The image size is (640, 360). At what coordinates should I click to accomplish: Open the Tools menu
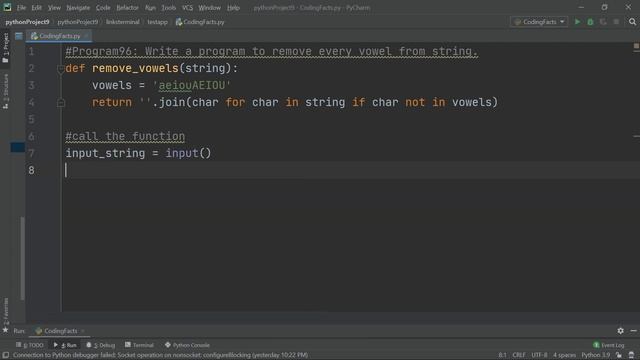pyautogui.click(x=168, y=8)
